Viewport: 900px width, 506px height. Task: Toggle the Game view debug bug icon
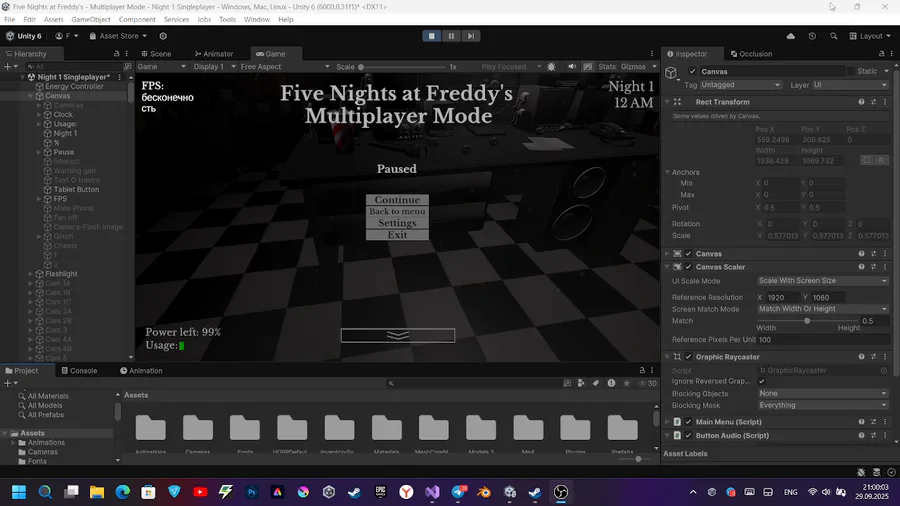click(x=551, y=67)
